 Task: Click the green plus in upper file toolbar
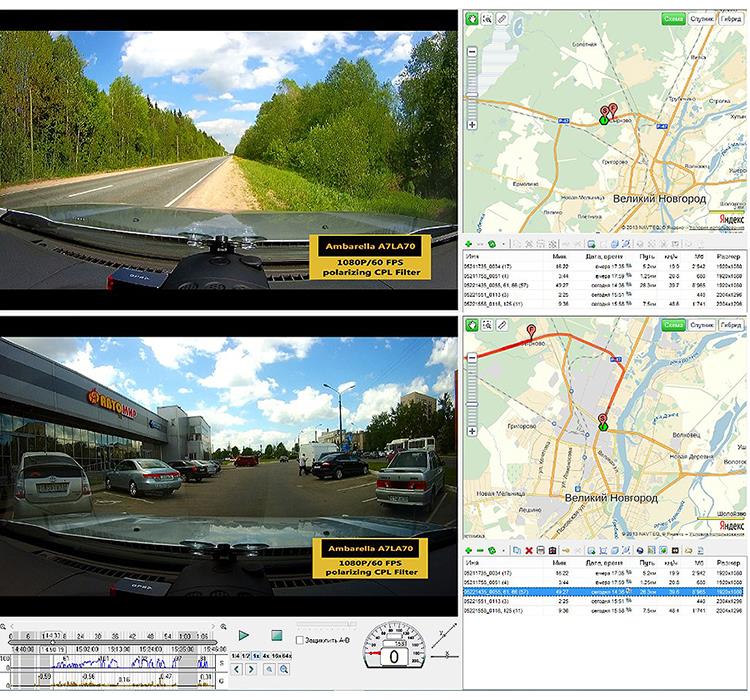point(468,244)
